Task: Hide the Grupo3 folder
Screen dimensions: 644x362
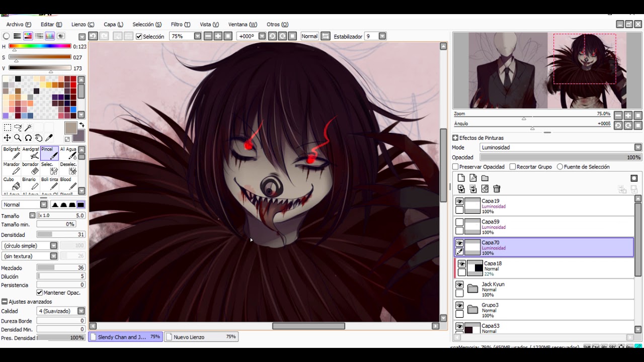Action: point(459,306)
